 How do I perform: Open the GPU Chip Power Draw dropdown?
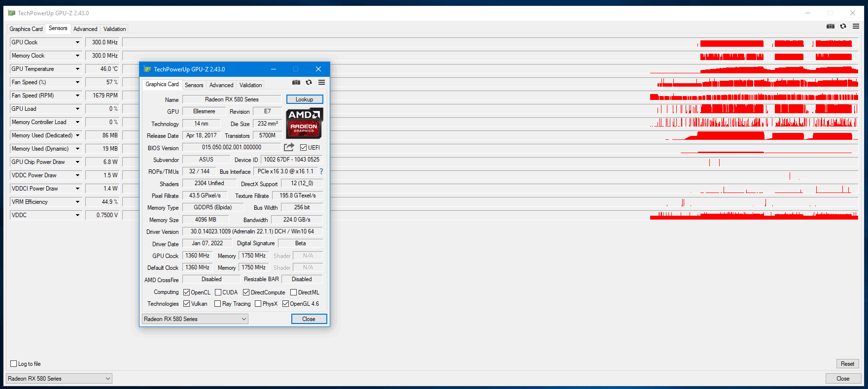pos(77,162)
